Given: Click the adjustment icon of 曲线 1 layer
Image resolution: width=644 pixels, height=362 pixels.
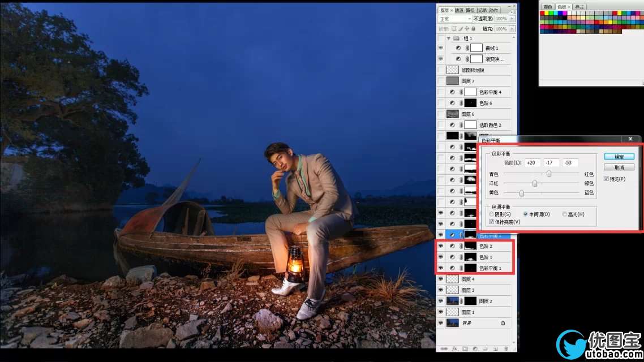Looking at the screenshot, I should tap(458, 48).
